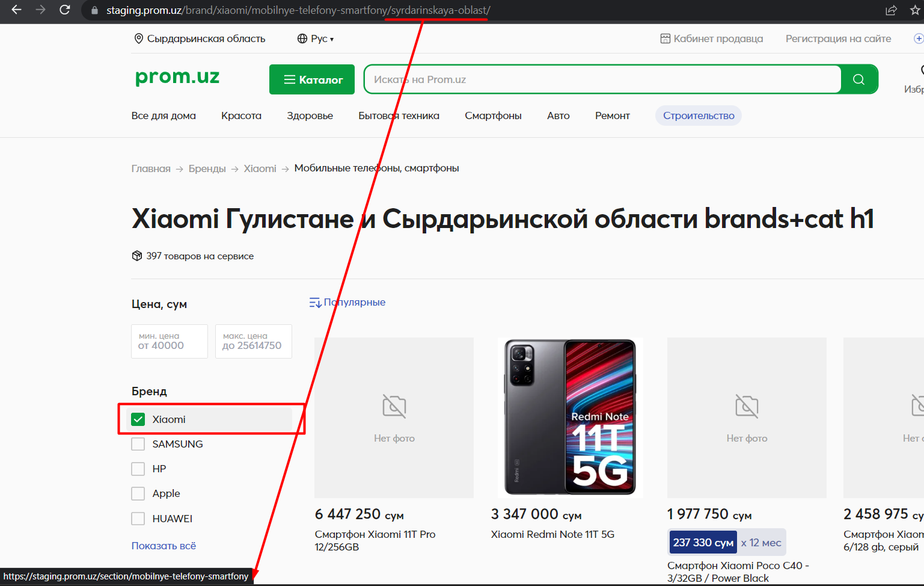Click the price 3 347 000 сум

tap(536, 514)
